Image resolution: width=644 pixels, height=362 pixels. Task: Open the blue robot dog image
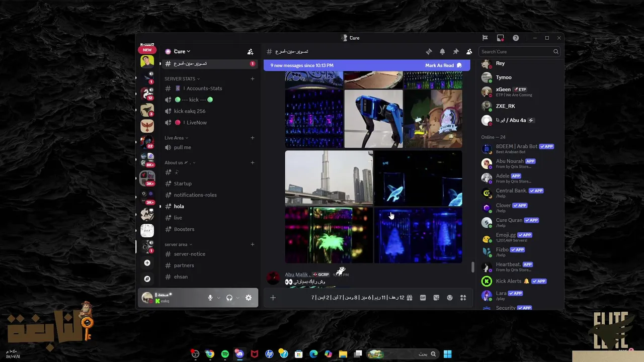coord(373,119)
